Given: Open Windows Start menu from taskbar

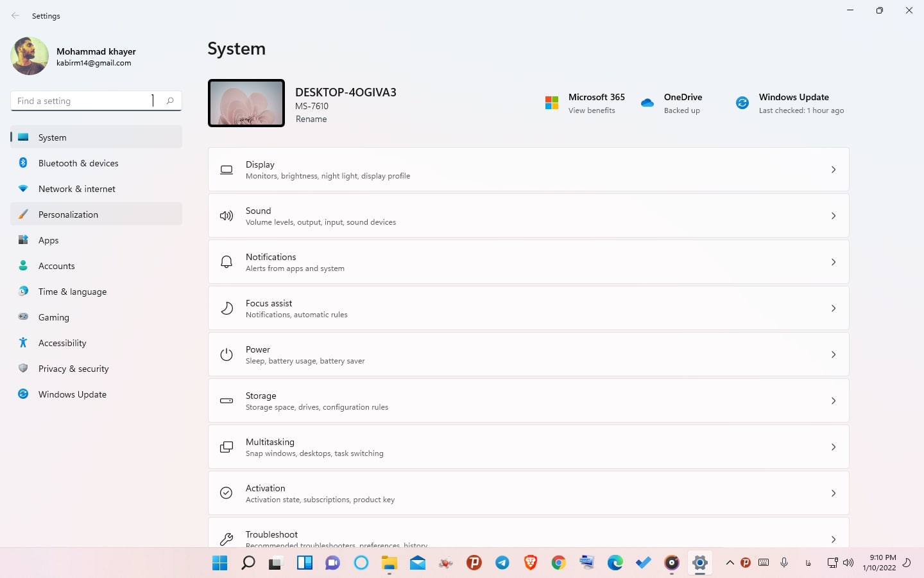Looking at the screenshot, I should pyautogui.click(x=219, y=563).
